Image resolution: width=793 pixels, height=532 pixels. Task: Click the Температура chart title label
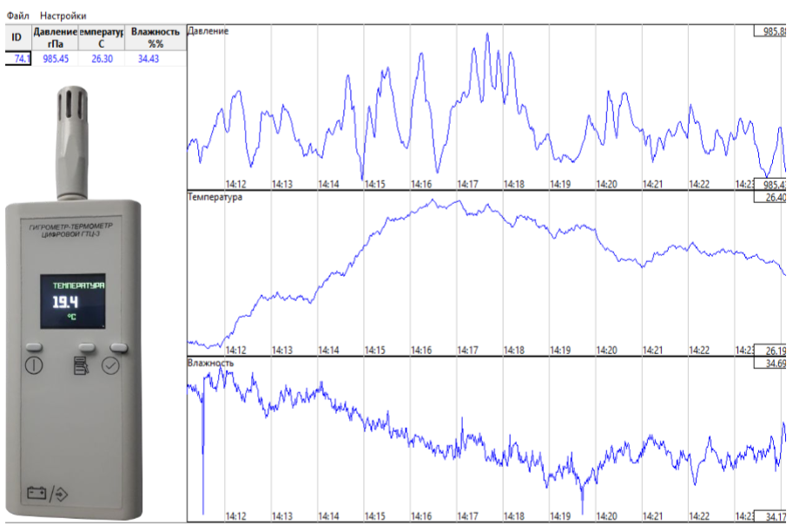tap(215, 198)
